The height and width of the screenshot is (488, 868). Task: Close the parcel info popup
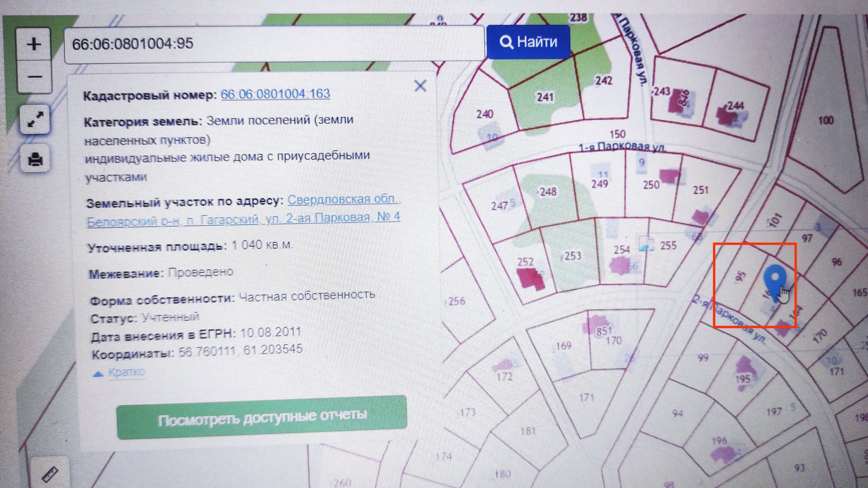click(x=420, y=86)
